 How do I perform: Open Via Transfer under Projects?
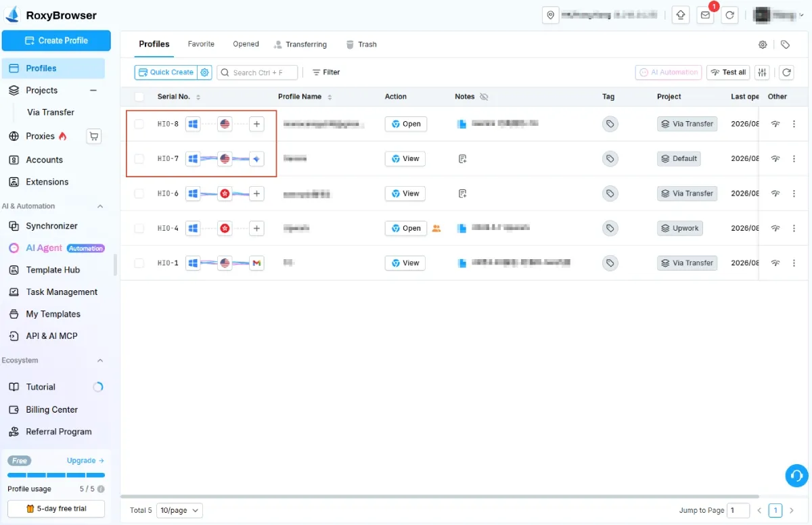51,112
